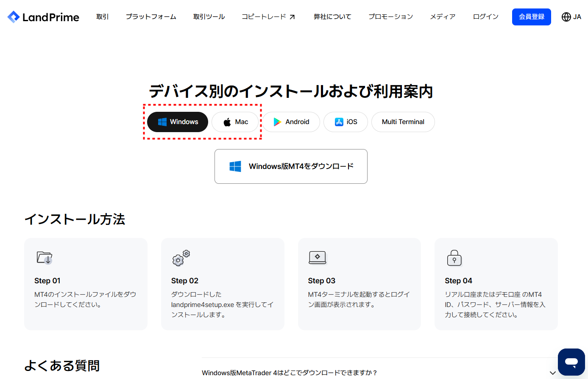Select the Windows device tab
This screenshot has width=588, height=379.
[178, 122]
